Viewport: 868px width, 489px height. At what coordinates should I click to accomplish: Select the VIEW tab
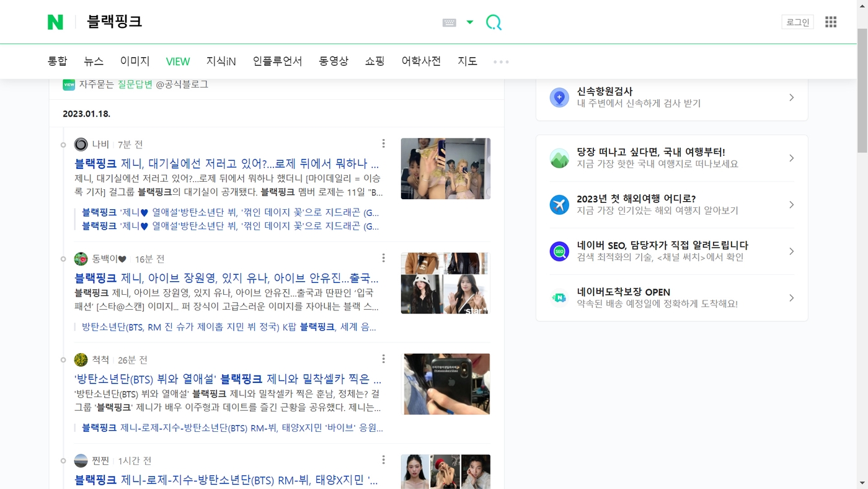[x=178, y=61]
